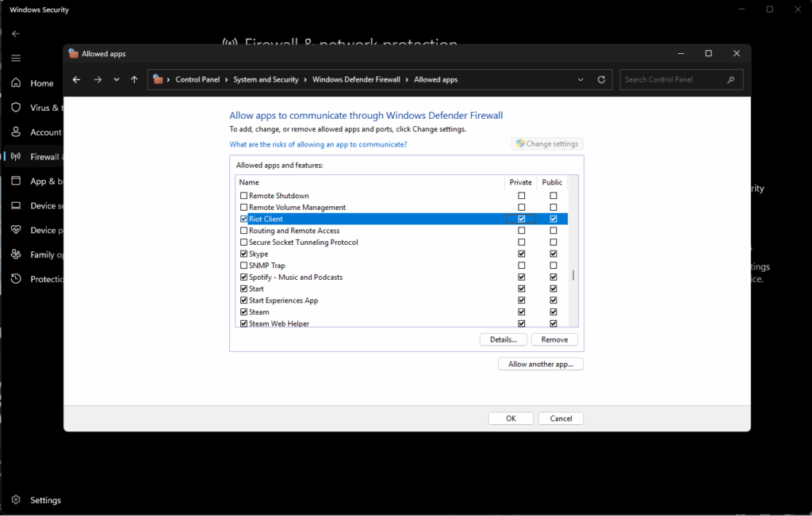Click the Private column header
The image size is (812, 516).
[x=520, y=182]
